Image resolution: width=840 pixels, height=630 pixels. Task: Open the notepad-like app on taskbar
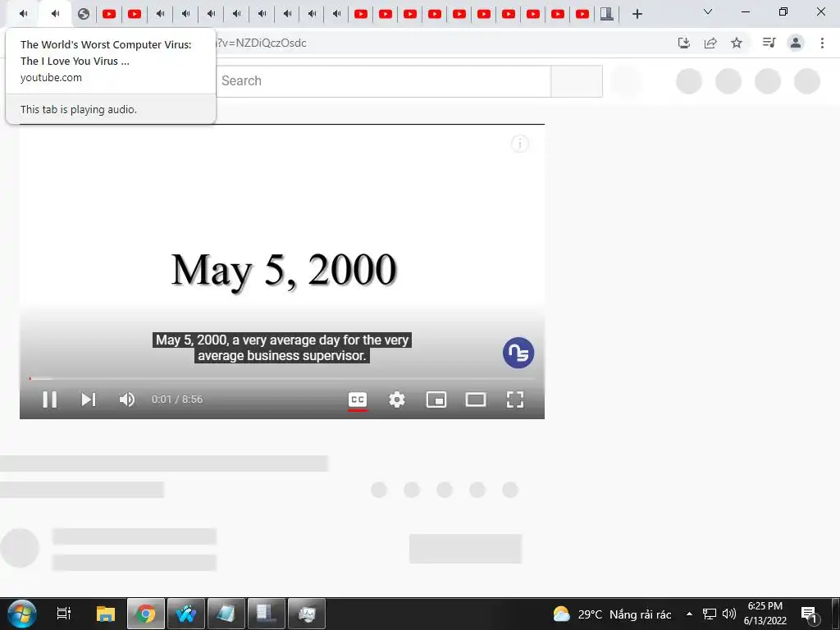(x=226, y=614)
